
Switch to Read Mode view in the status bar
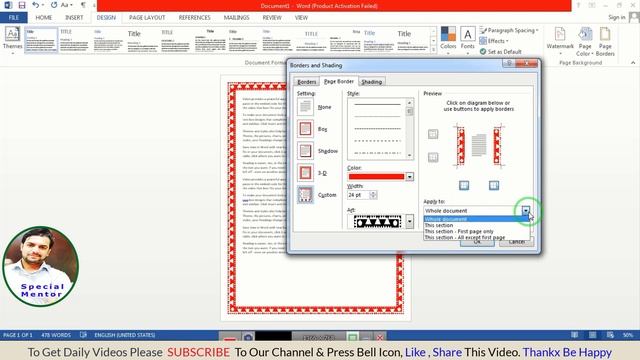click(x=574, y=335)
